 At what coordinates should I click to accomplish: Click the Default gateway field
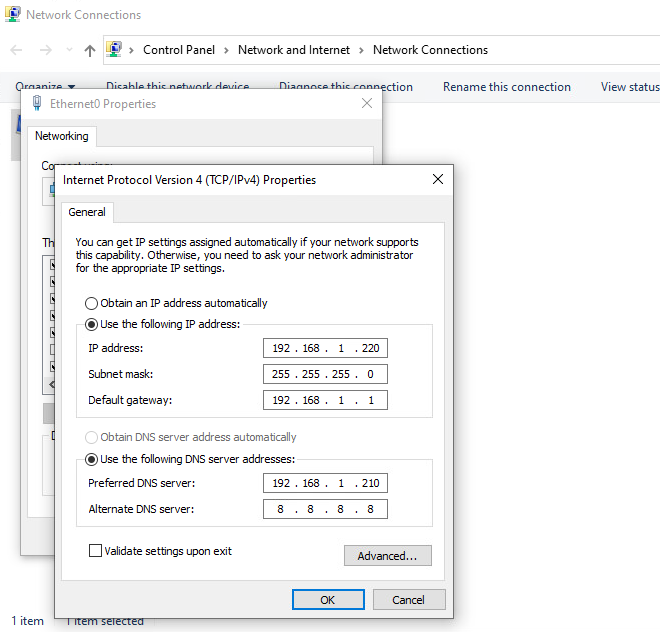coord(325,400)
